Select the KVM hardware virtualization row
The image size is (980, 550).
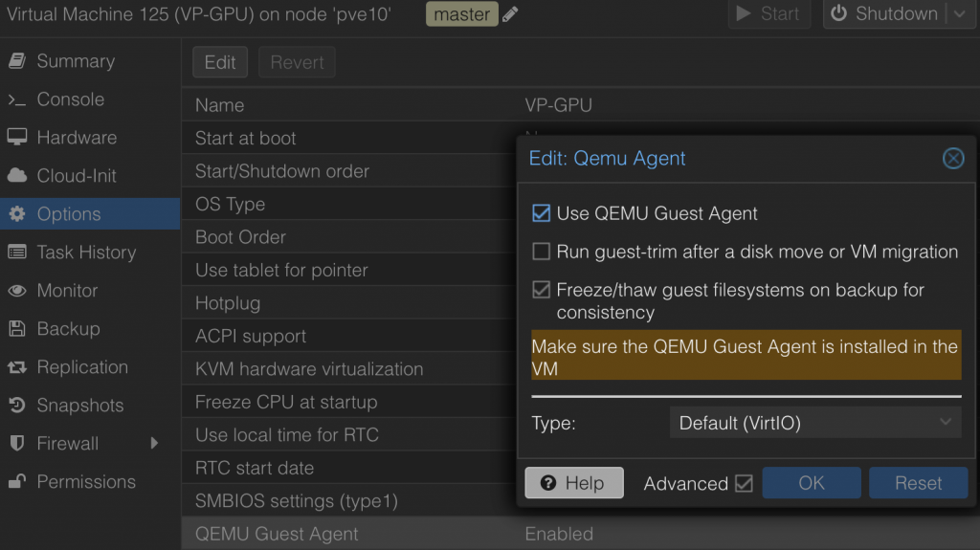[x=350, y=369]
